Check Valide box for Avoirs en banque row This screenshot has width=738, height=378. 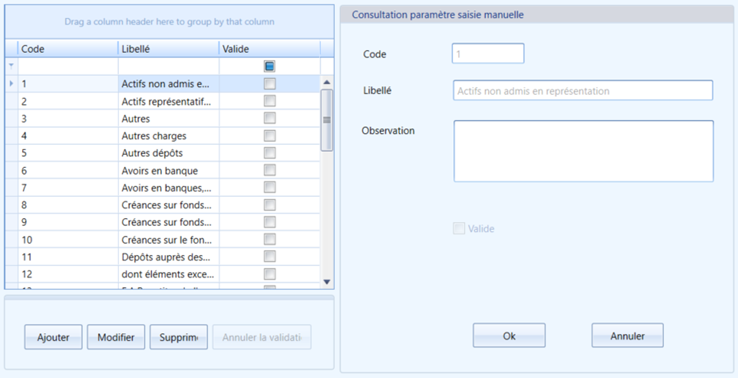click(270, 170)
